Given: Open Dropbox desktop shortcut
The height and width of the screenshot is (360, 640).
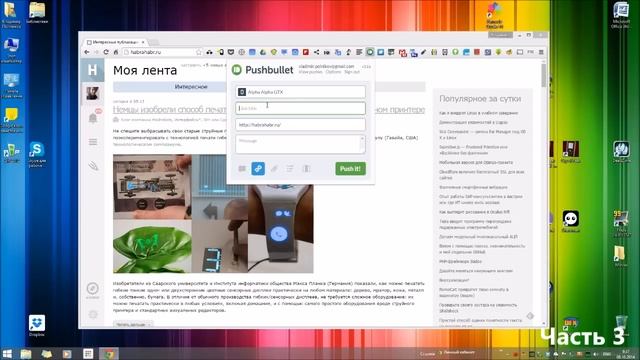Looking at the screenshot, I should click(x=37, y=325).
